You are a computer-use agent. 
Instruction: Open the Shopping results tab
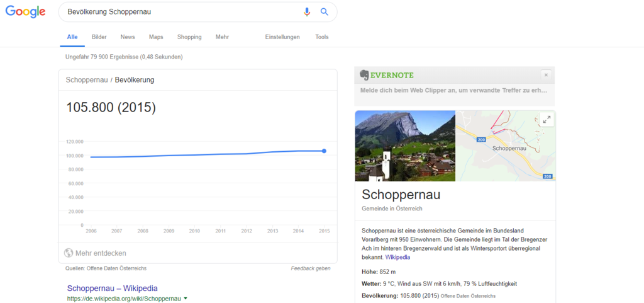point(189,37)
